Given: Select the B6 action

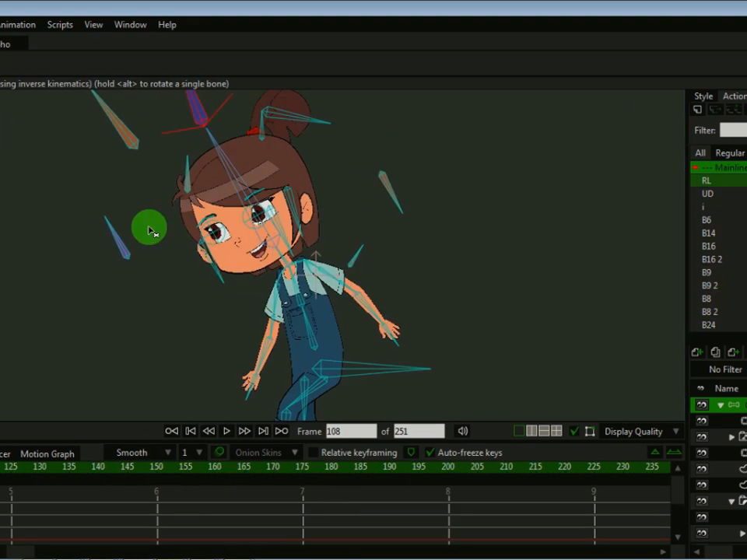Looking at the screenshot, I should coord(718,220).
